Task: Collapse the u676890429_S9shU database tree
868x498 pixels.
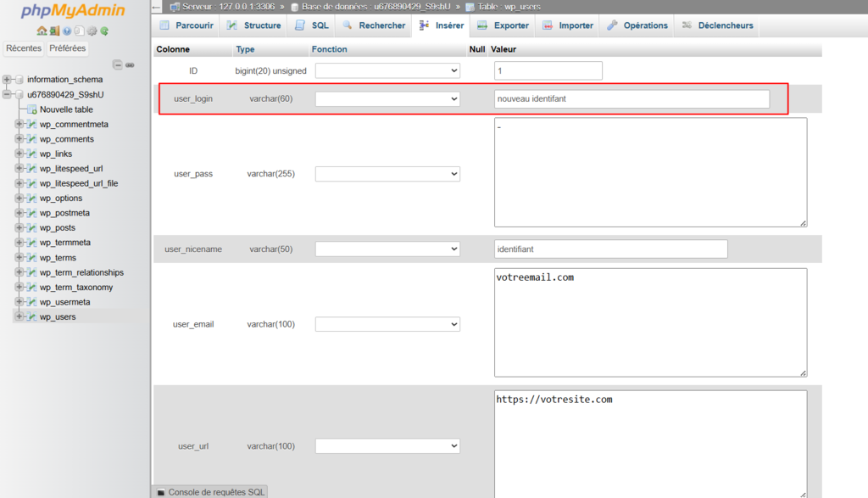Action: pos(7,94)
